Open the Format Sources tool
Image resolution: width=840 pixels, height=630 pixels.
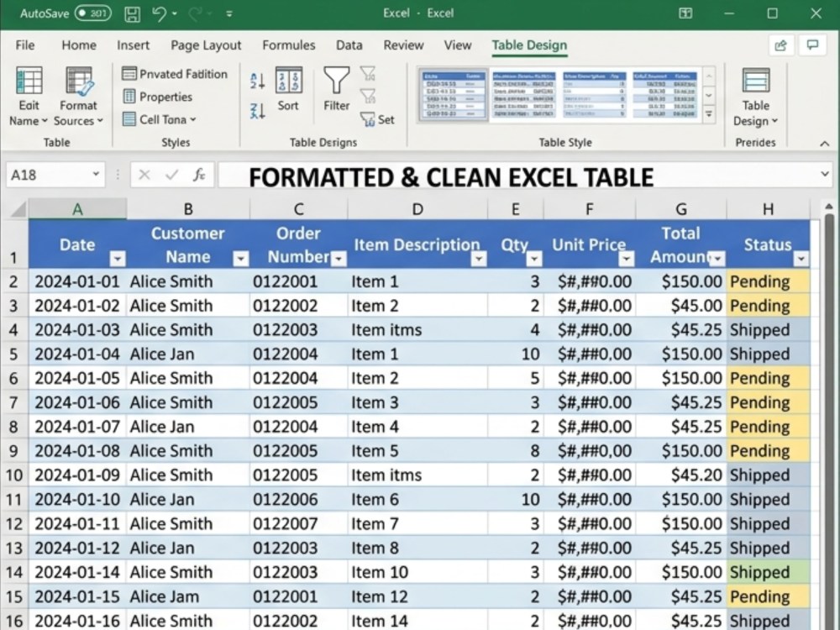click(x=78, y=97)
